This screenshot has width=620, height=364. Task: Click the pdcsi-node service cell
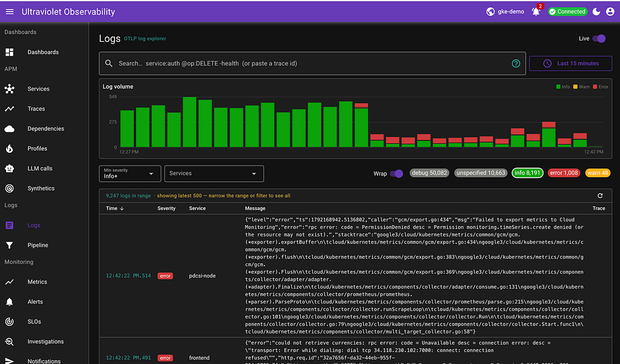click(x=203, y=276)
